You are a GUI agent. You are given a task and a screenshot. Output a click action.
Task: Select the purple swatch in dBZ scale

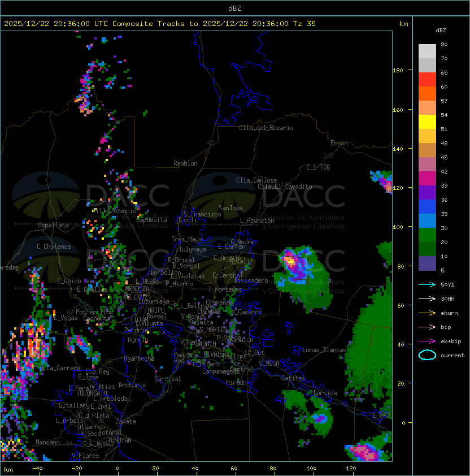427,192
